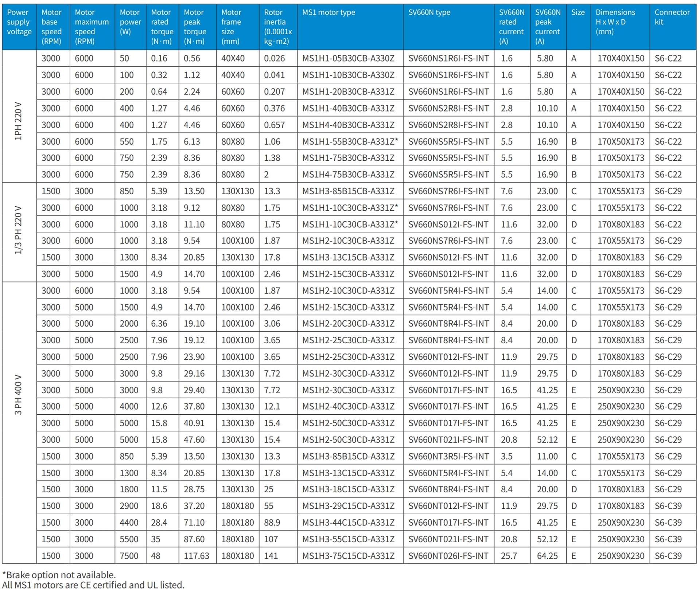The height and width of the screenshot is (590, 700).
Task: Click motor type MS1H3-85B15CB-A331Z
Action: click(348, 191)
